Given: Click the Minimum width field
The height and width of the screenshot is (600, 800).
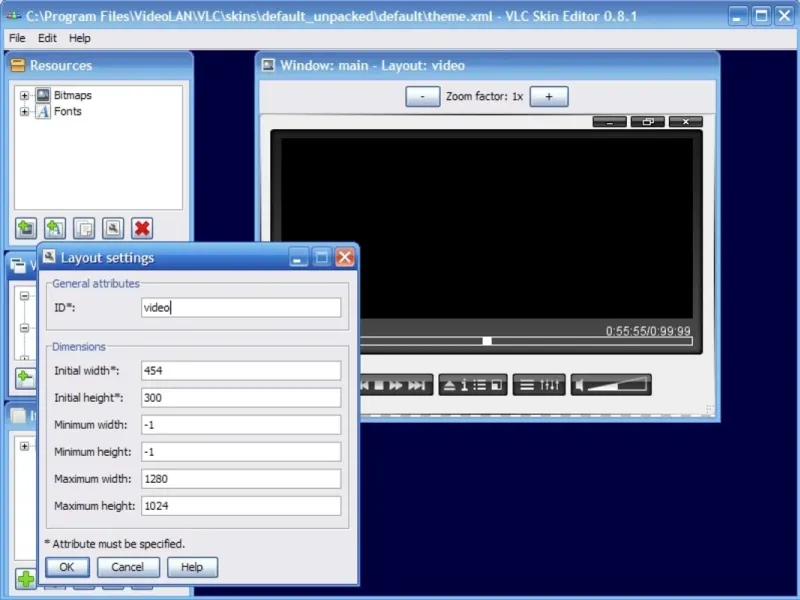Looking at the screenshot, I should point(241,425).
